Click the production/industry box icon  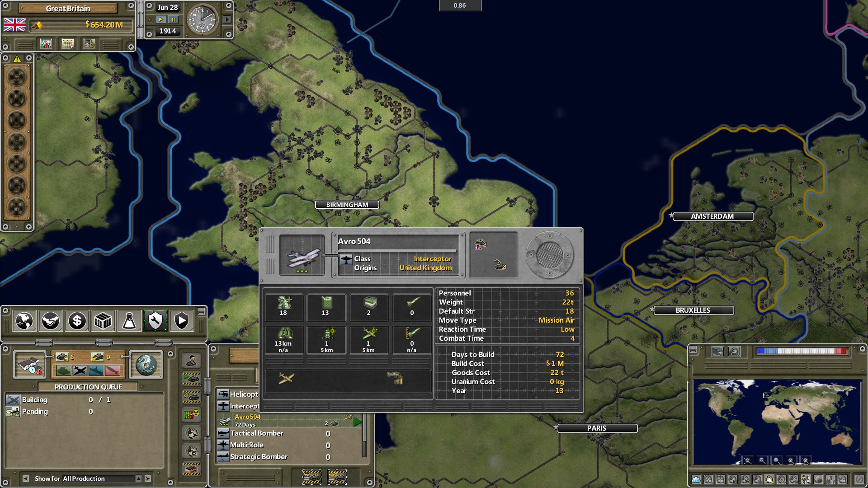[x=104, y=321]
